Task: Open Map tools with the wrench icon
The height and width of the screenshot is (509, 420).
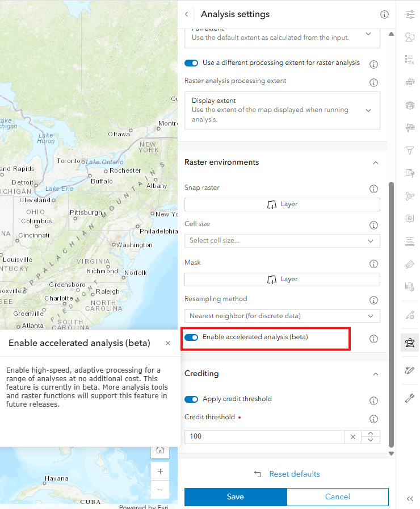Action: point(410,398)
